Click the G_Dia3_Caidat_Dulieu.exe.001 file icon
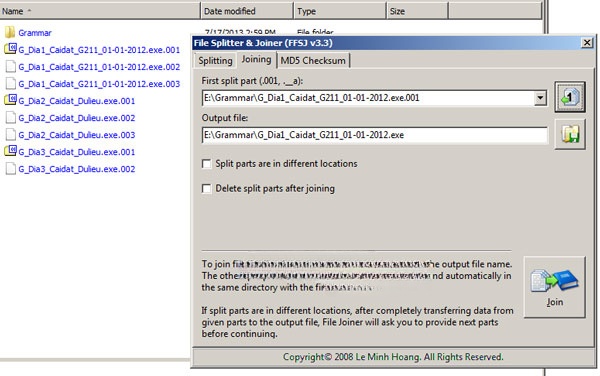The image size is (600, 376). click(10, 151)
